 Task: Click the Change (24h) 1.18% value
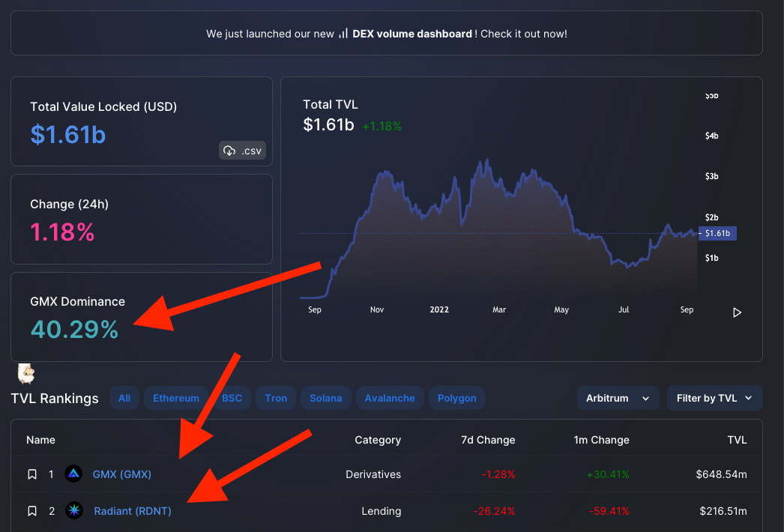coord(62,232)
